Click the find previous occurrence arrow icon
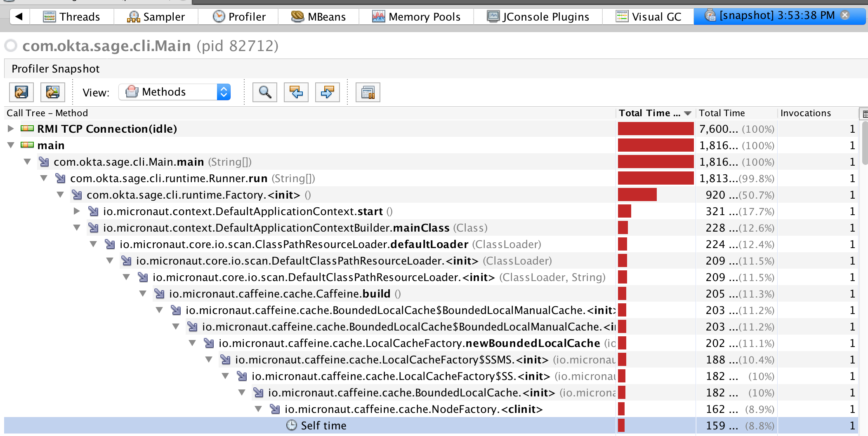Image resolution: width=868 pixels, height=436 pixels. [297, 92]
